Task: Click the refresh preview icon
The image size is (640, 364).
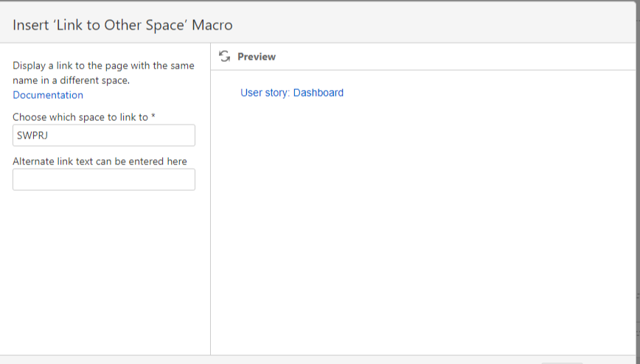Action: coord(225,57)
